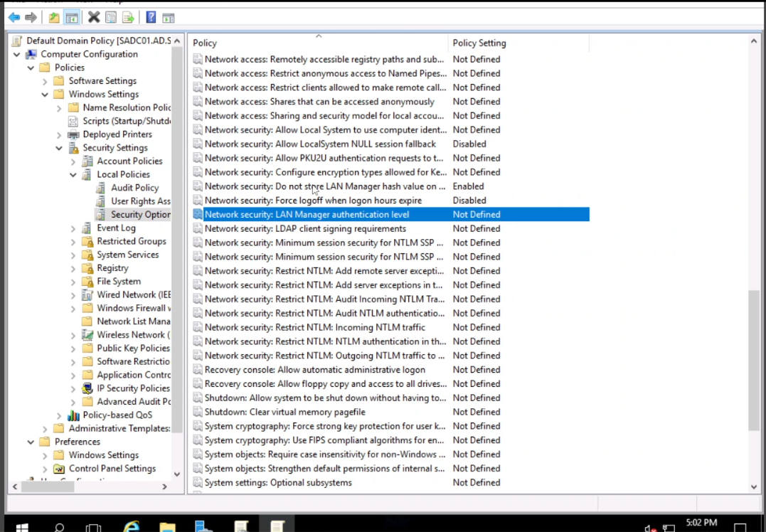Expand the Account Policies node
Viewport: 766px width, 532px height.
coord(73,161)
